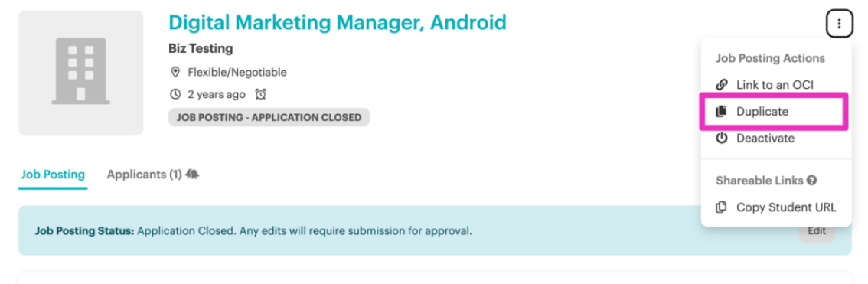
Task: Click the Biz Testing employer name
Action: pyautogui.click(x=201, y=49)
